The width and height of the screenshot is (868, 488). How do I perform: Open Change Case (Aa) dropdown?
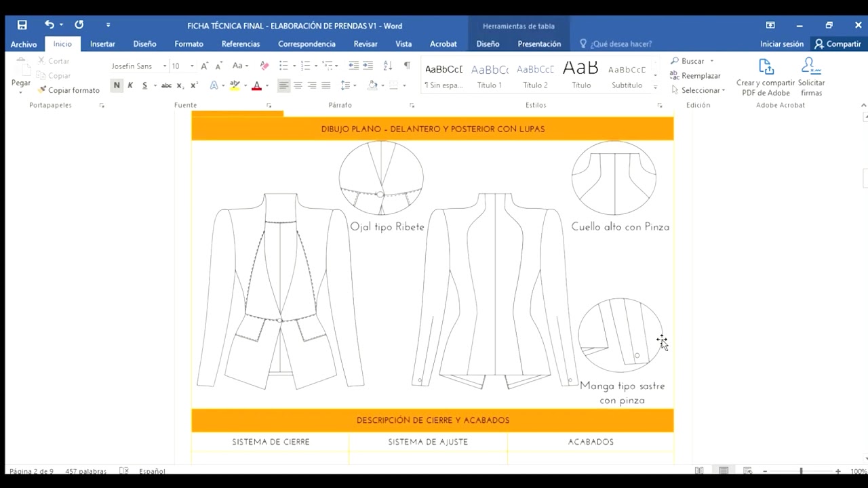[x=240, y=66]
